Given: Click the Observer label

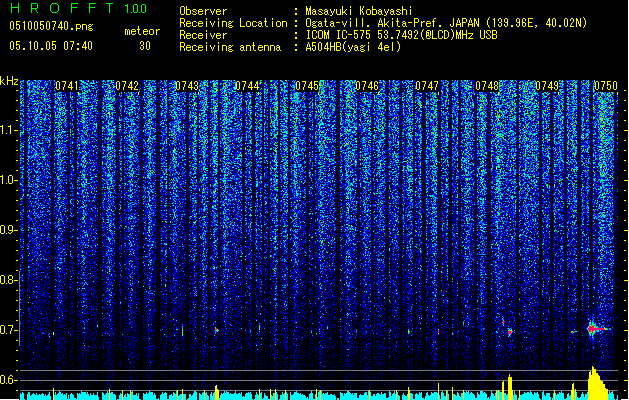Looking at the screenshot, I should tap(203, 11).
